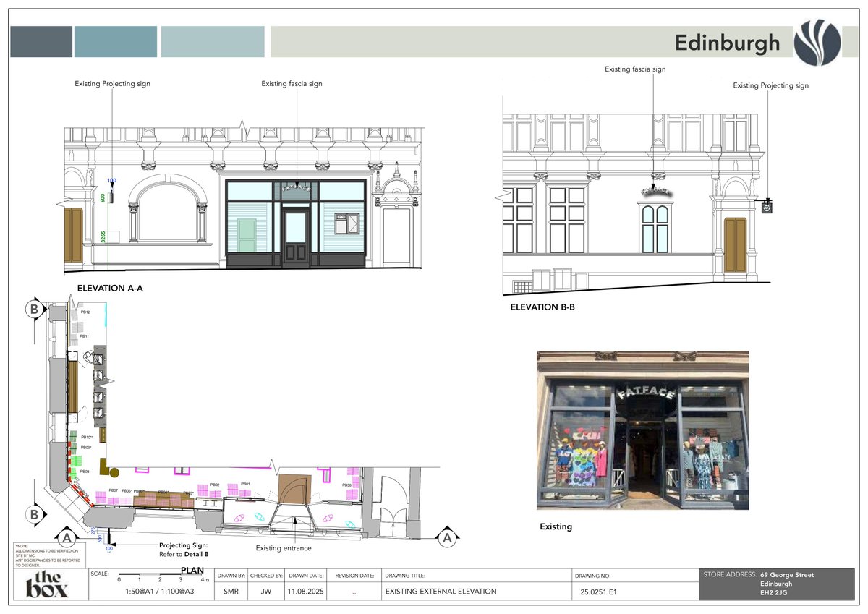Click the 'CHECKED BY:' field label
Image resolution: width=868 pixels, height=614 pixels.
[x=265, y=576]
